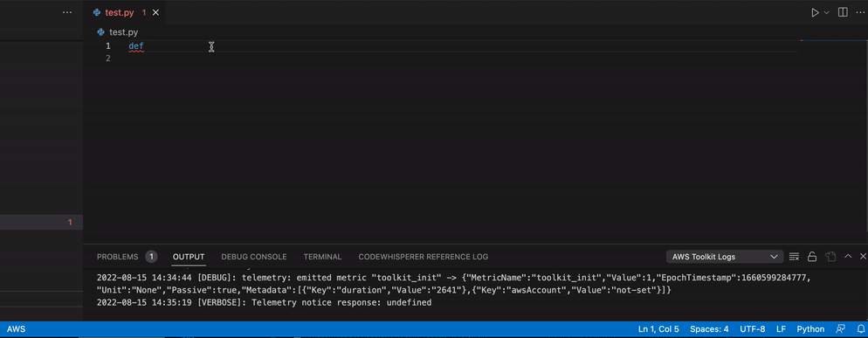Close the test.py editor tab
The image size is (868, 338).
pyautogui.click(x=155, y=13)
